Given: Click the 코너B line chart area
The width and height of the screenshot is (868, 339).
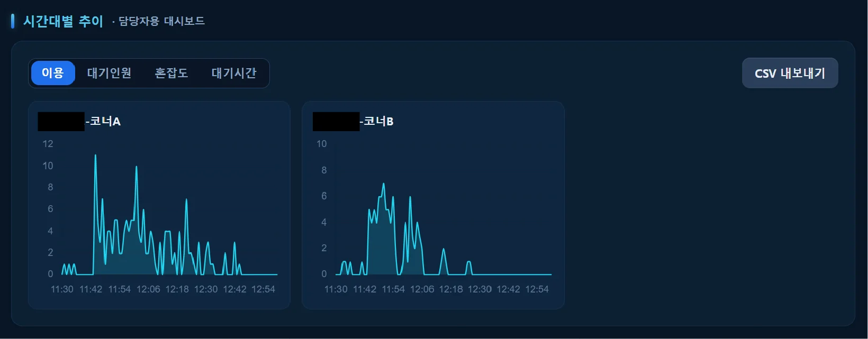Looking at the screenshot, I should click(x=444, y=209).
